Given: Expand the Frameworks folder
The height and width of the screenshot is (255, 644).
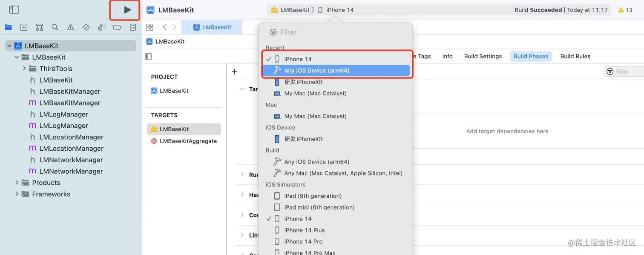Looking at the screenshot, I should click(17, 194).
